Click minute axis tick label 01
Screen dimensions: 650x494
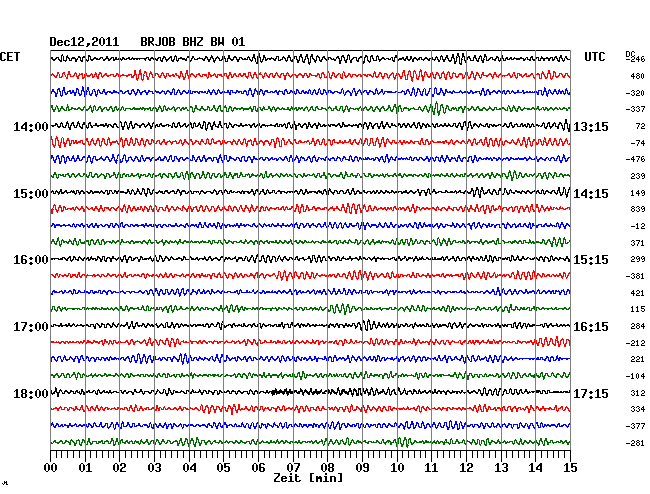(85, 468)
